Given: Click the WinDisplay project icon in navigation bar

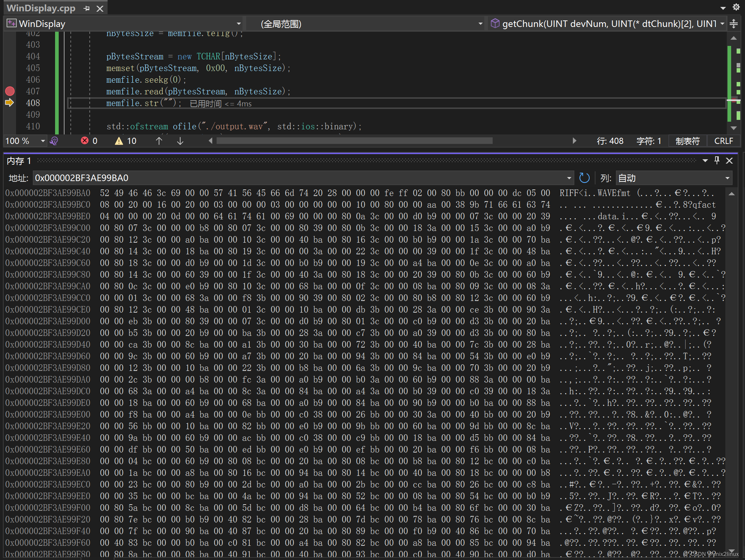Looking at the screenshot, I should [11, 23].
